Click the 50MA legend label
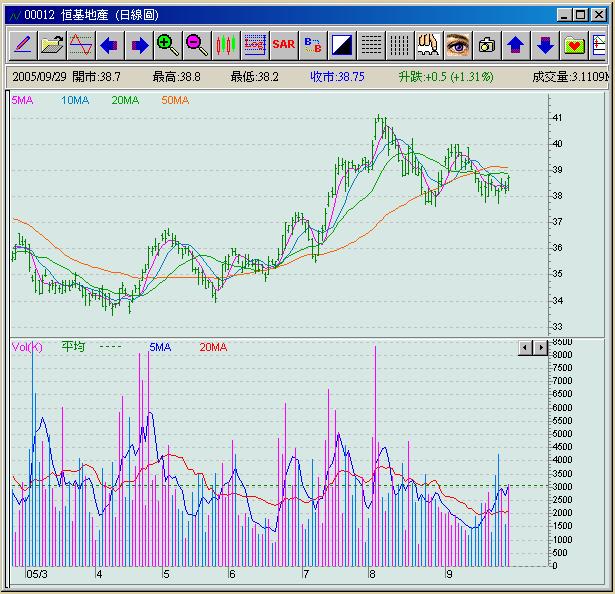Screen dimensions: 615x594 (175, 100)
